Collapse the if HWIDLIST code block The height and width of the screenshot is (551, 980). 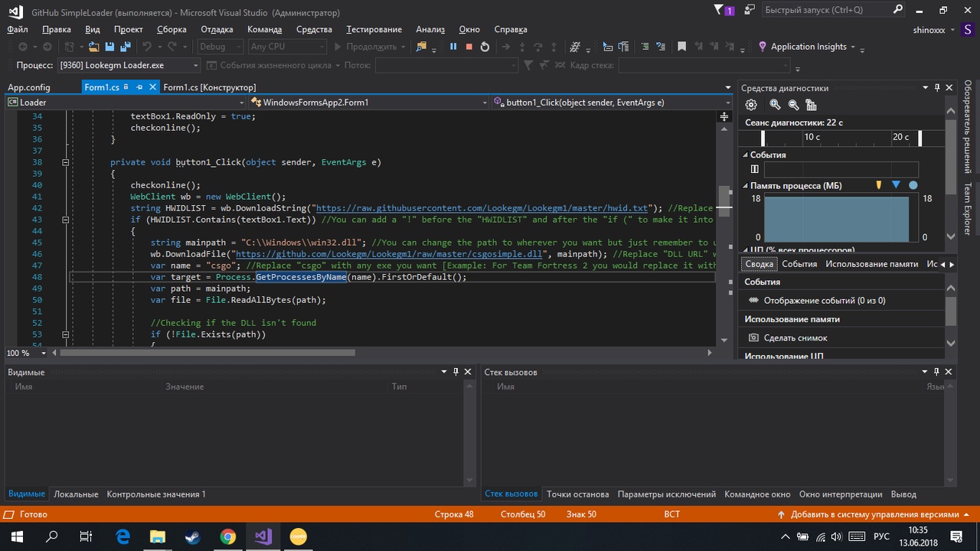click(65, 220)
